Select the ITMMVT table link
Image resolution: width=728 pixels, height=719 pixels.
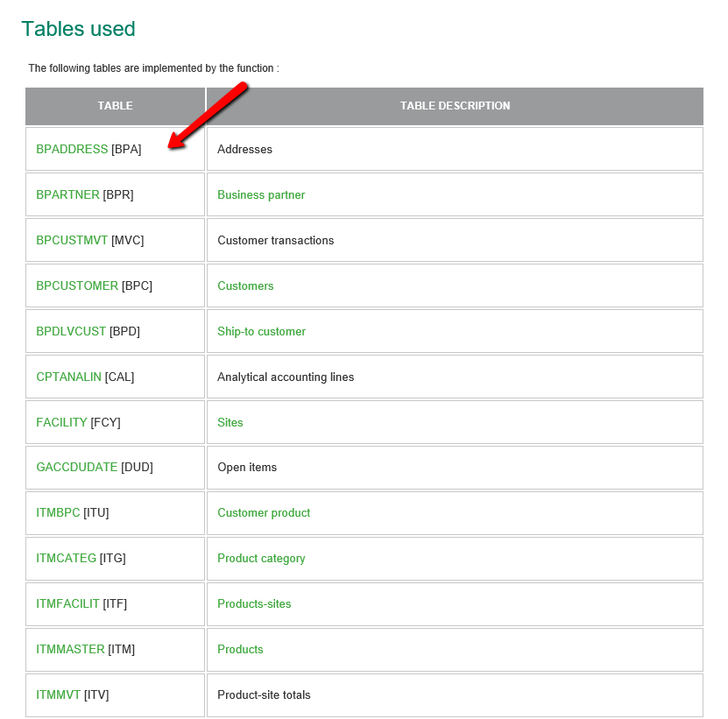click(x=58, y=695)
